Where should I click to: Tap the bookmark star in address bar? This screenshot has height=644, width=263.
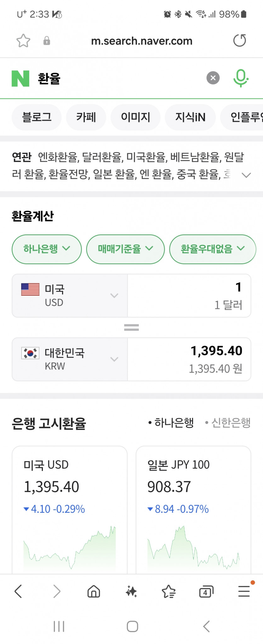[23, 41]
